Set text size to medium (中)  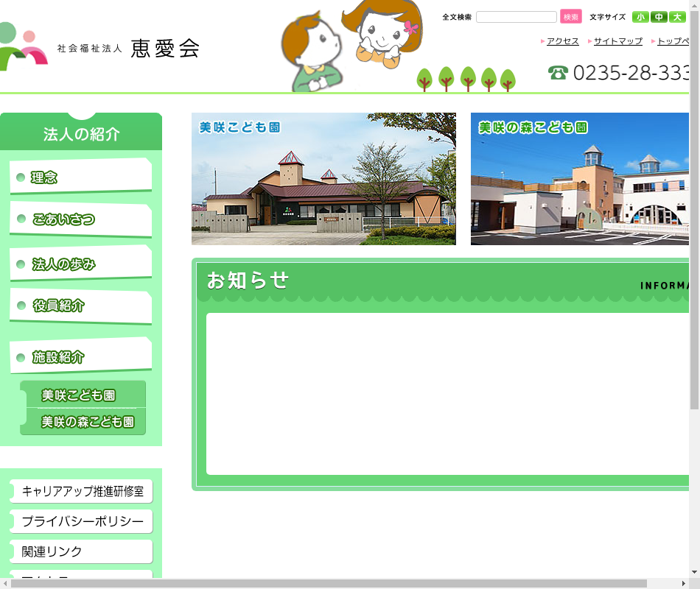click(x=659, y=17)
